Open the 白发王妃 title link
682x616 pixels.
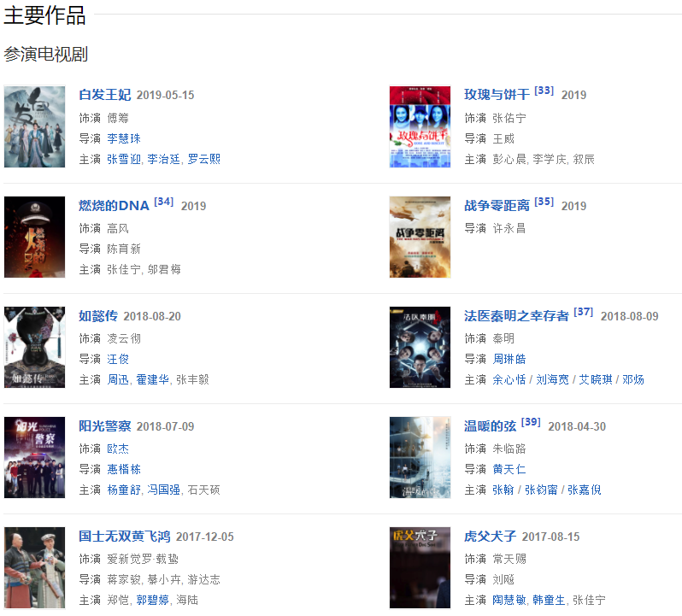point(105,95)
